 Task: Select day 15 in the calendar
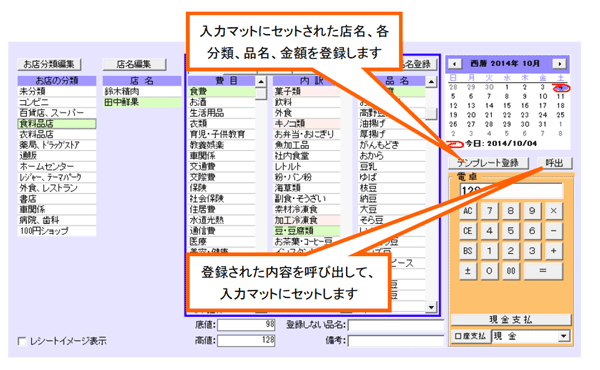pos(507,106)
